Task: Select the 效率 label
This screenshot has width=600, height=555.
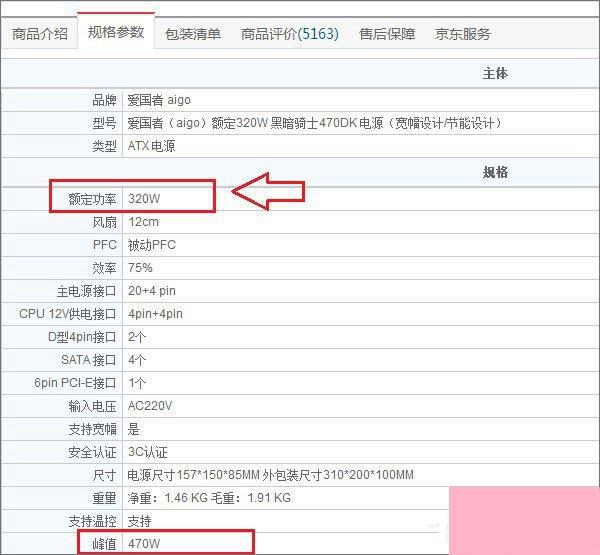Action: pos(104,268)
